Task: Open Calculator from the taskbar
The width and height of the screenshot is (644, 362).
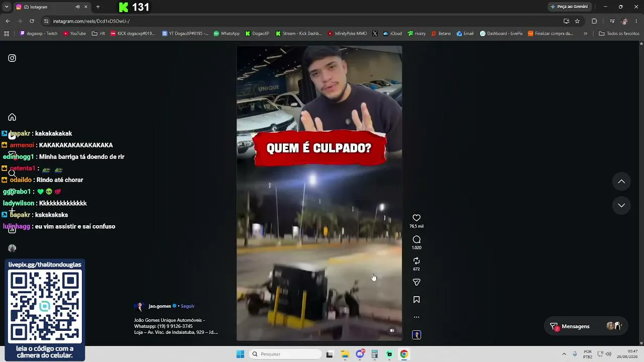Action: pos(374,354)
